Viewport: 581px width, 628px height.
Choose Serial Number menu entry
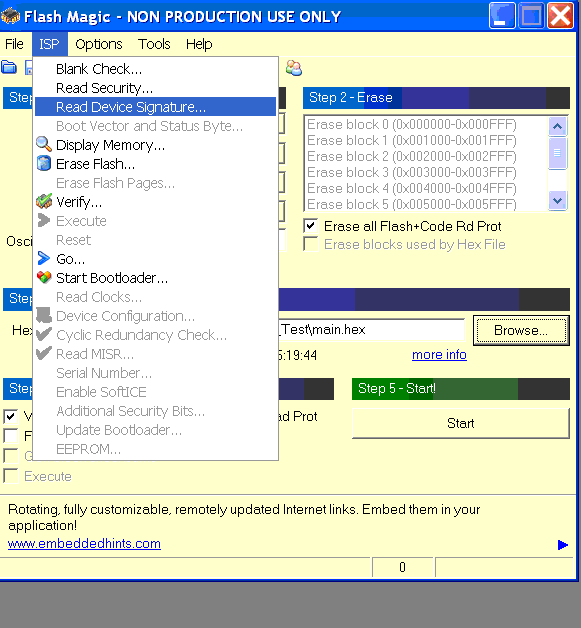click(155, 372)
